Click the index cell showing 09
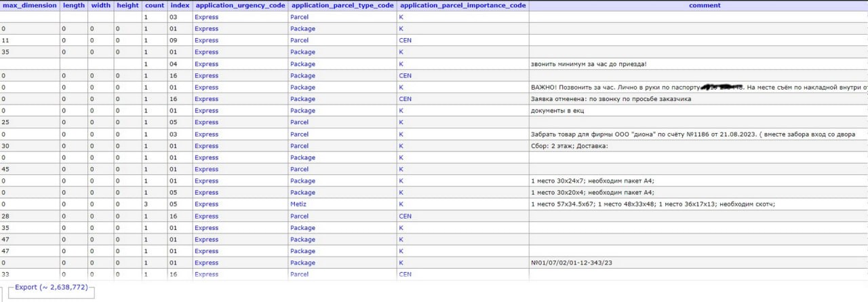 [174, 41]
